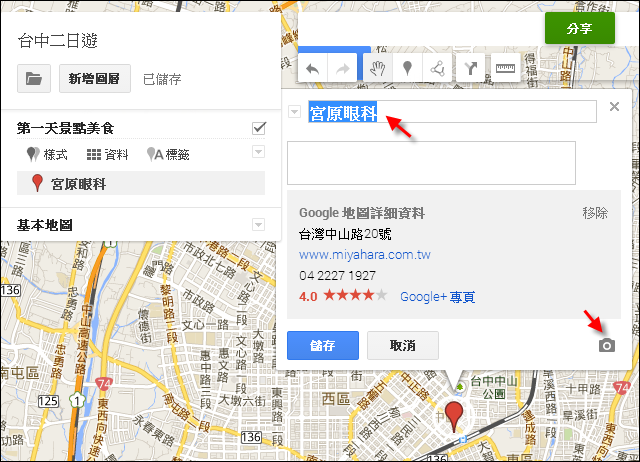Select the draw line tool
This screenshot has width=640, height=462.
pos(437,69)
